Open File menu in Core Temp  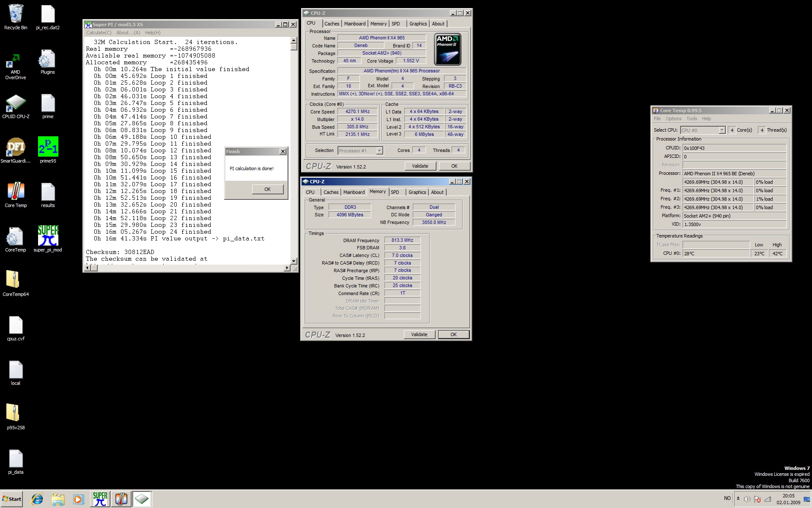coord(657,119)
